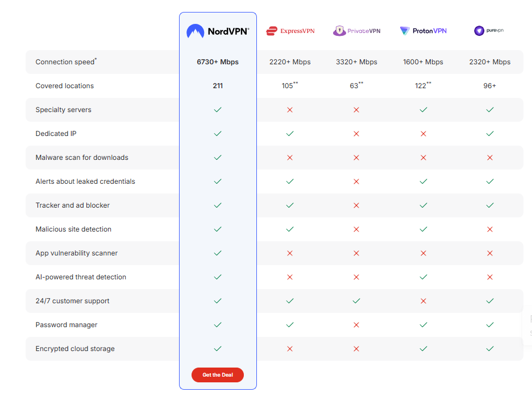Click the Get the Deal button
Image resolution: width=532 pixels, height=396 pixels.
pos(218,375)
